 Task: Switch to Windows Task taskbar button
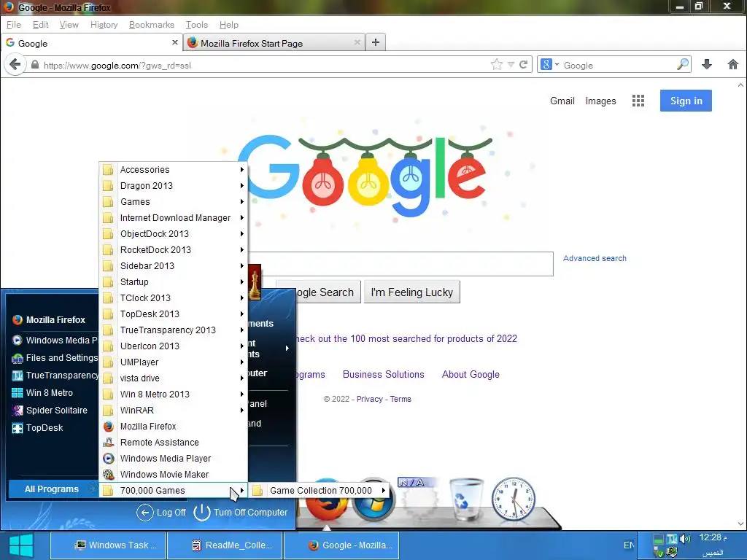pos(108,545)
